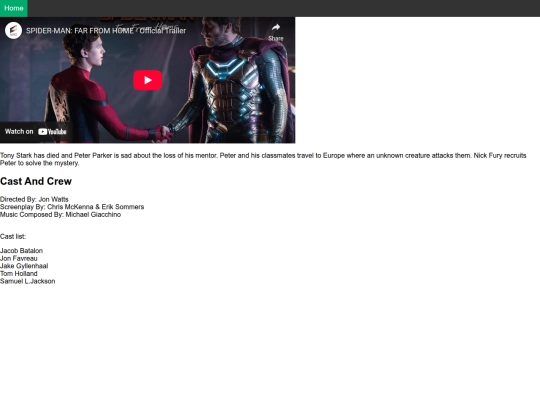This screenshot has width=540, height=405.
Task: Click 'Music Composed By: Michael Giacchino' line
Action: coord(61,215)
